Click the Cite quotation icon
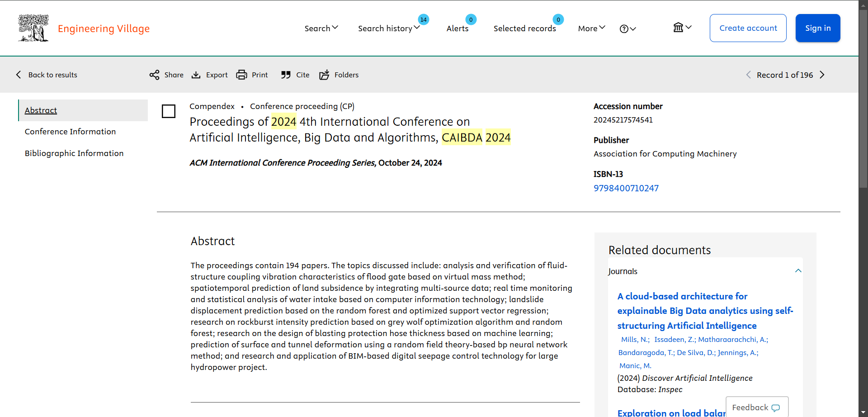 click(x=286, y=75)
